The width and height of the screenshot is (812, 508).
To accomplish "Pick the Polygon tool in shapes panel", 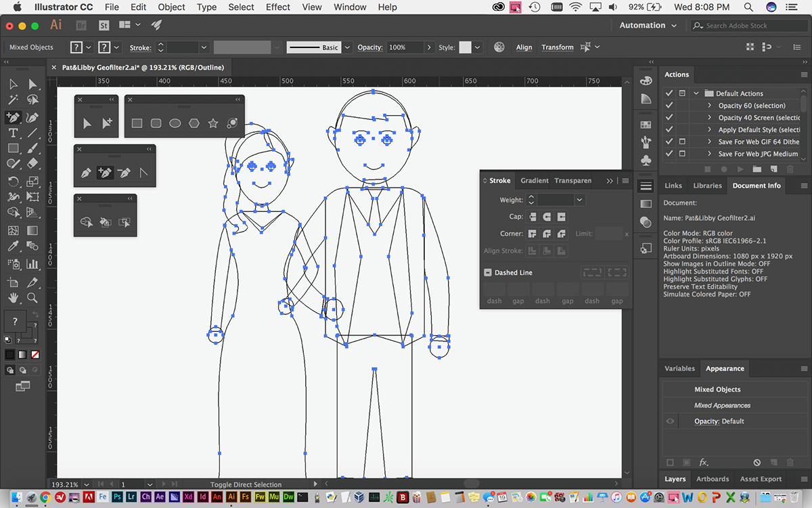I will click(x=194, y=123).
